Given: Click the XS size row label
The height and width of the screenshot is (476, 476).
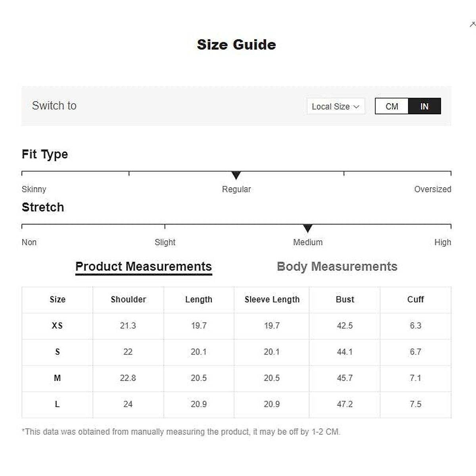Looking at the screenshot, I should click(x=57, y=326).
